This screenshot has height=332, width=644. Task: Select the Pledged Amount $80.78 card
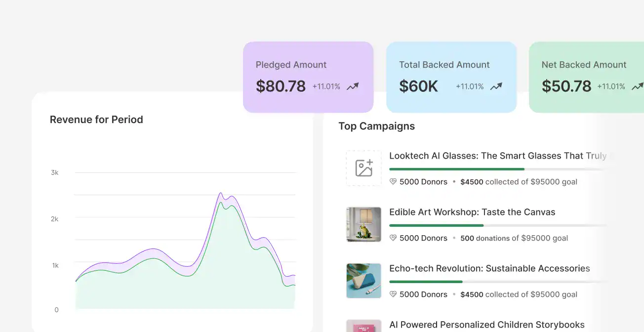(x=308, y=77)
